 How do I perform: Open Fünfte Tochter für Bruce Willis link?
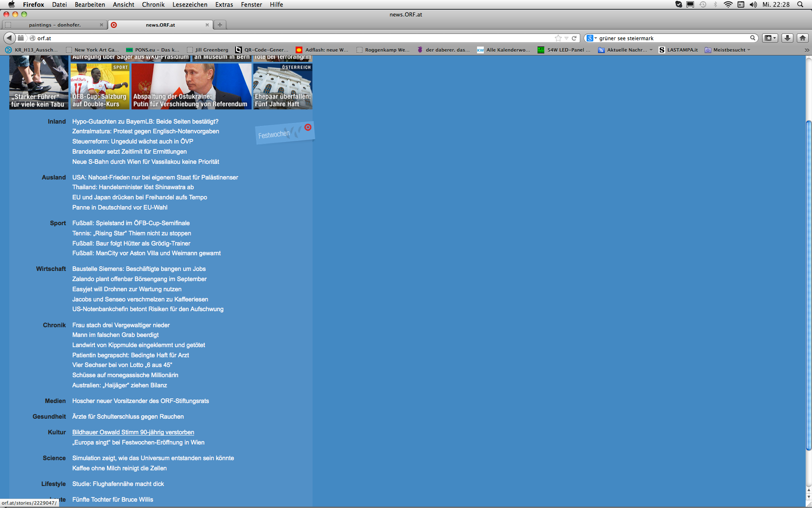pos(112,500)
